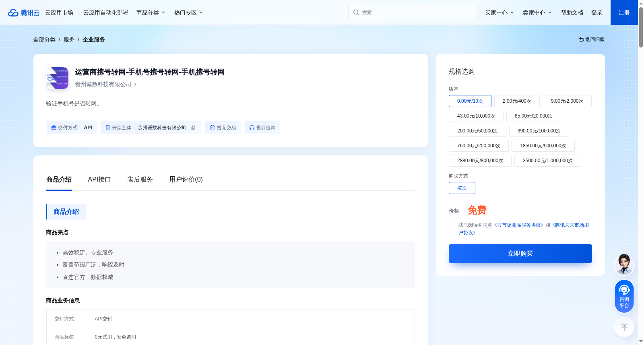
Task: Click the 0元试用，安全易用 label value
Action: (x=116, y=337)
